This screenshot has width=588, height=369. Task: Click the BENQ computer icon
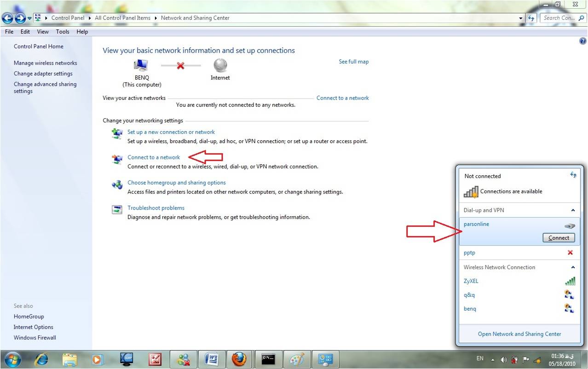[141, 65]
